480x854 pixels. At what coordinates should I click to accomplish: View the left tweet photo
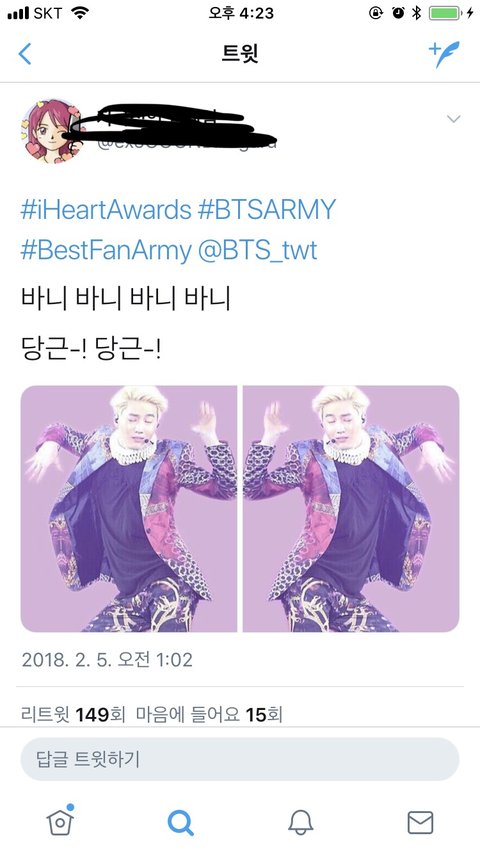point(129,509)
